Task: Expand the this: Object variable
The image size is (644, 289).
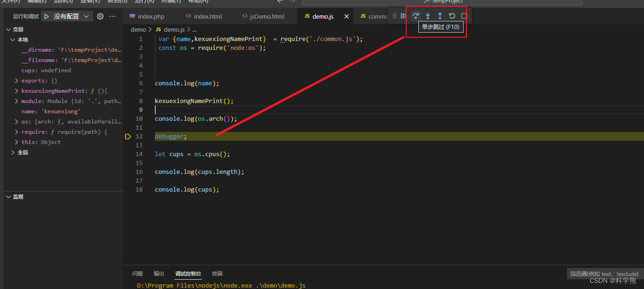Action: coord(17,142)
